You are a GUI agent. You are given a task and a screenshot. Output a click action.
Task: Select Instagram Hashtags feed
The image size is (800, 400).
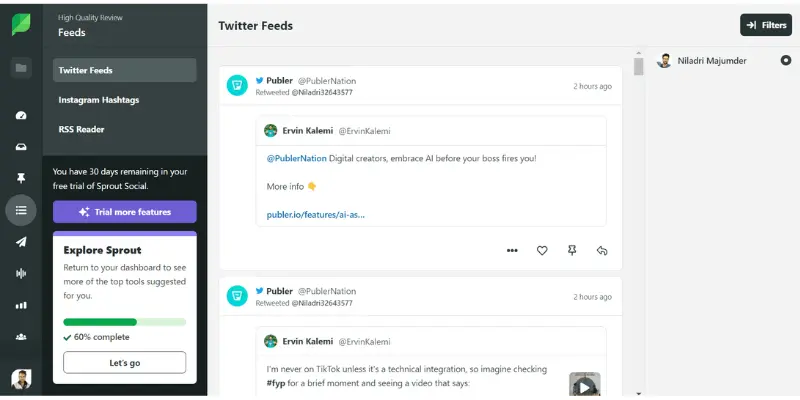pos(98,100)
